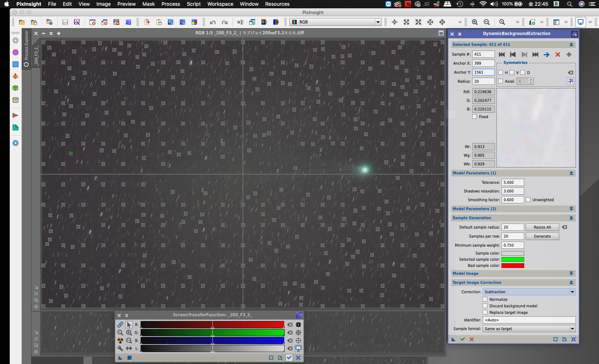Toggle Replace target image checkbox
The width and height of the screenshot is (599, 364).
click(485, 312)
